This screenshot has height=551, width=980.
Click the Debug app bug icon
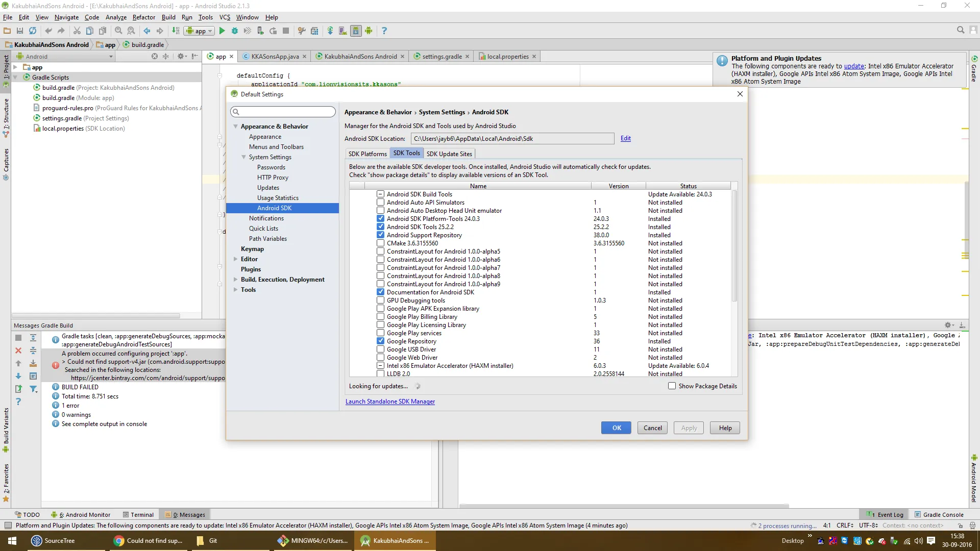point(235,31)
